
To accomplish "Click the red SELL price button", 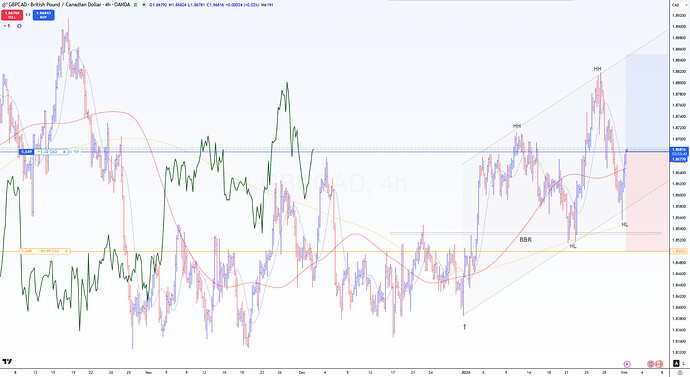I will [x=12, y=15].
